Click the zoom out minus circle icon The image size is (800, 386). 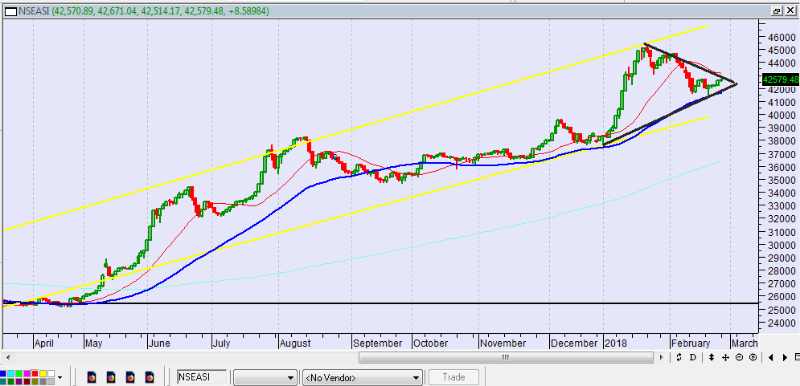pos(739,357)
